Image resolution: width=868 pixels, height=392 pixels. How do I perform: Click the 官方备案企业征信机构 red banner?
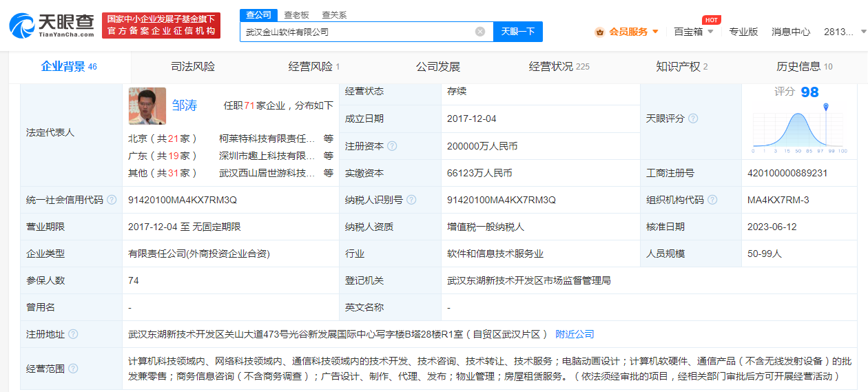click(161, 25)
